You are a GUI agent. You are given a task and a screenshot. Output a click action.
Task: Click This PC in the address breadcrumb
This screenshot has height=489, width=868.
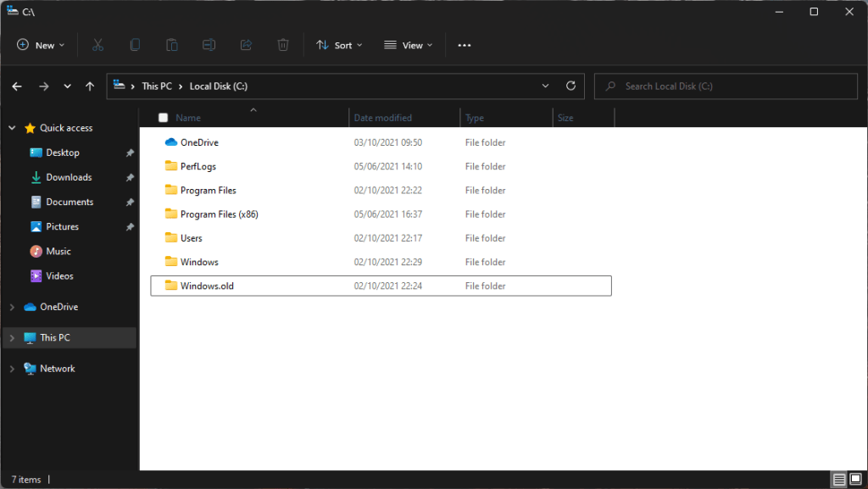pyautogui.click(x=156, y=86)
